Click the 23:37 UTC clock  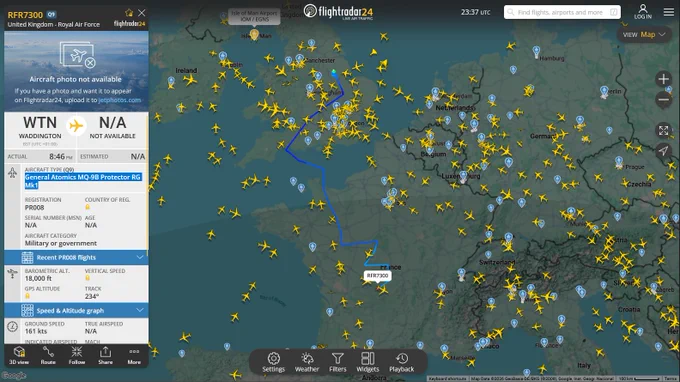click(x=475, y=12)
